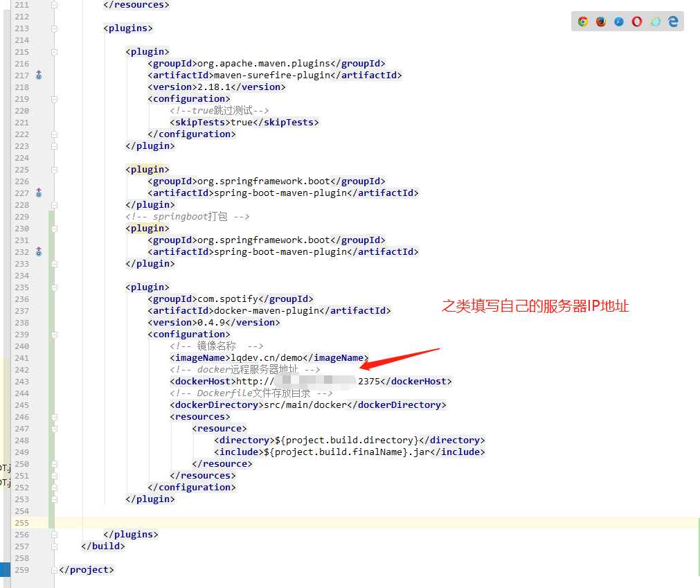Click line number 243 in gutter
Image resolution: width=700 pixels, height=588 pixels.
point(21,382)
